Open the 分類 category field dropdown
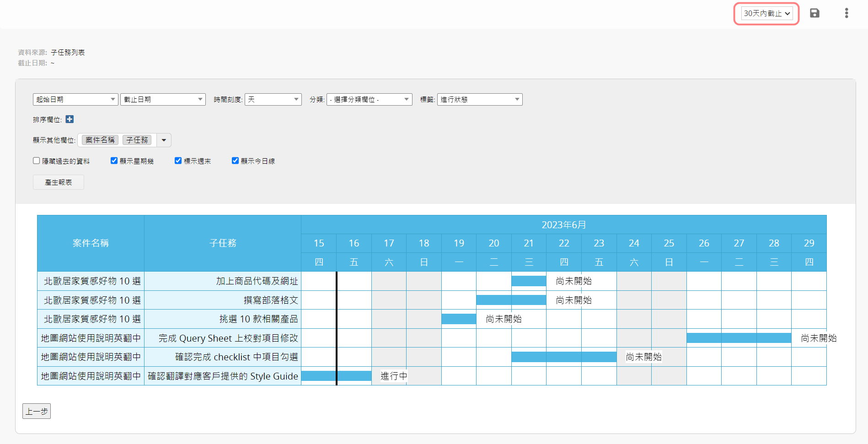This screenshot has height=444, width=868. [369, 99]
